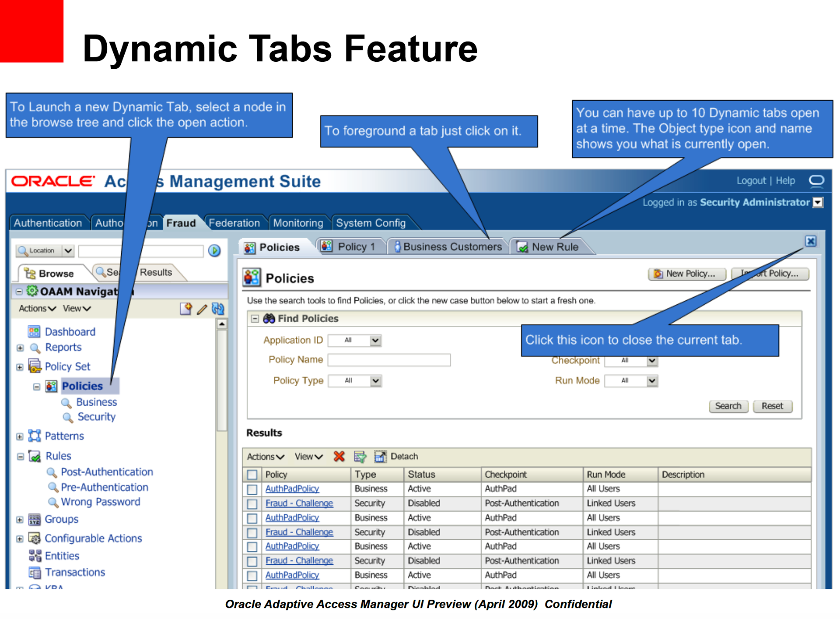This screenshot has width=840, height=619.
Task: Open Security policies search in tree
Action: point(96,417)
